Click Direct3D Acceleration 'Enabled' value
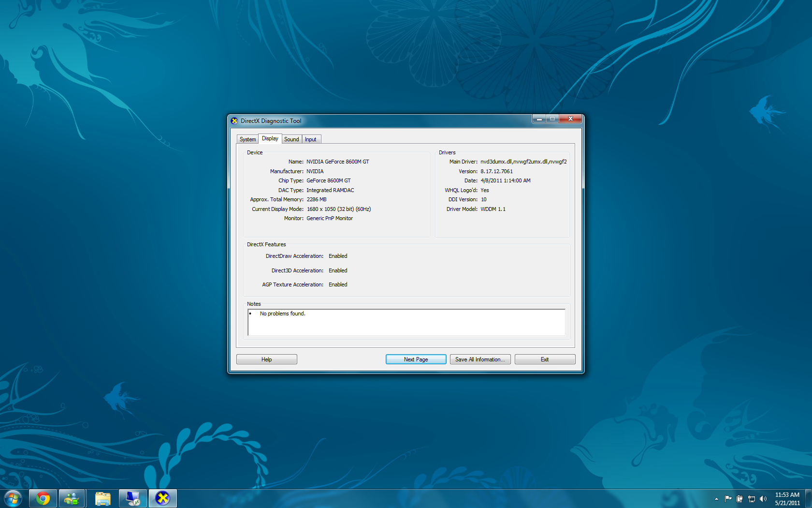This screenshot has width=812, height=508. pyautogui.click(x=338, y=270)
